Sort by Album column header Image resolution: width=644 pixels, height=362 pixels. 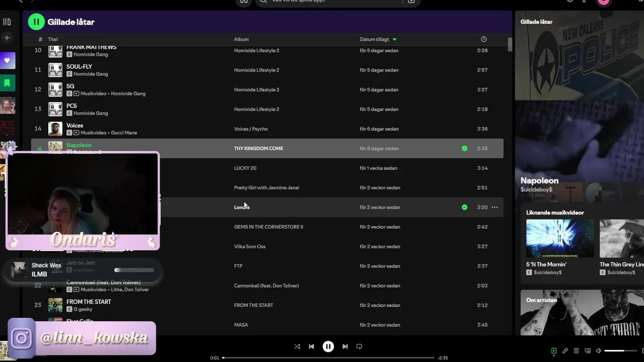tap(241, 39)
